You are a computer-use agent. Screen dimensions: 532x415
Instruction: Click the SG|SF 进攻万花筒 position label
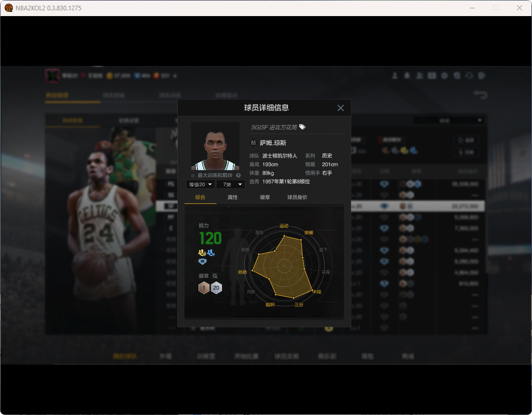tap(274, 127)
